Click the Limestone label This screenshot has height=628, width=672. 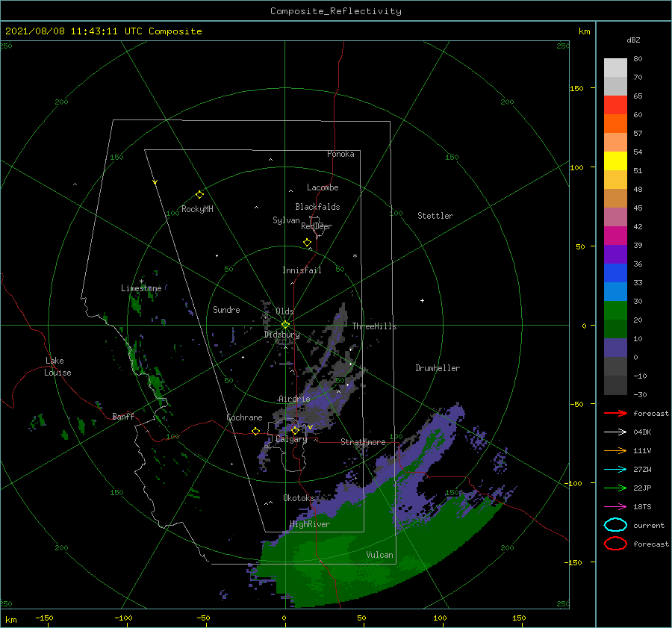click(141, 288)
